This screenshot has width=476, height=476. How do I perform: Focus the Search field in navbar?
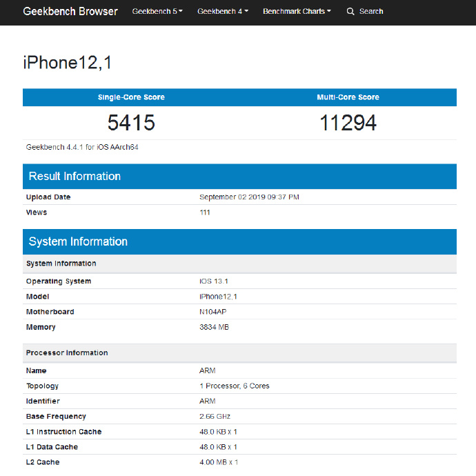click(x=371, y=12)
